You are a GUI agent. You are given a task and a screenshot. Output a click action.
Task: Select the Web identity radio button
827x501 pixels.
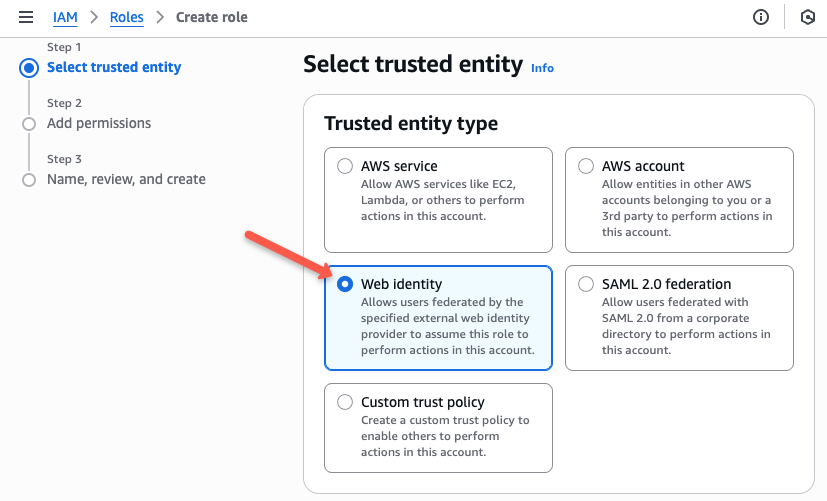point(345,284)
